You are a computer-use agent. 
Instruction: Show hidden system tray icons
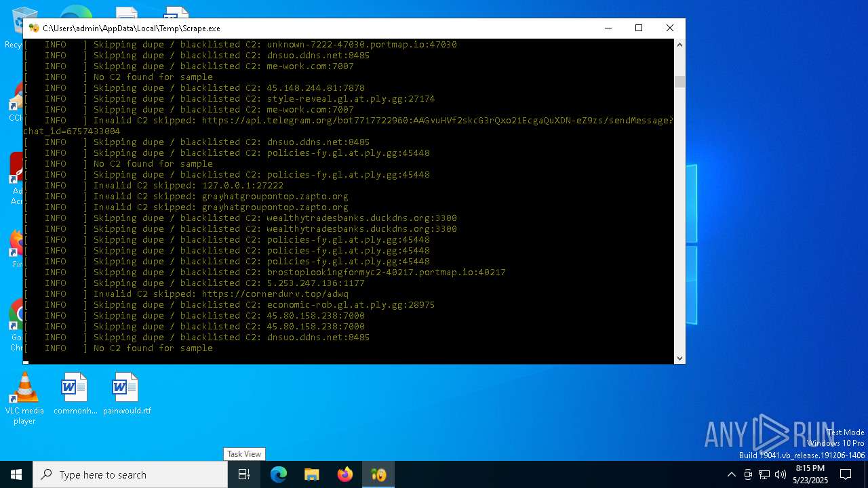coord(731,474)
